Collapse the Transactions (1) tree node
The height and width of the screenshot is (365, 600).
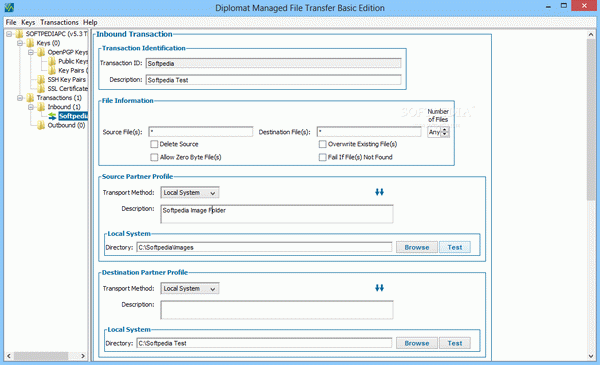(x=20, y=98)
